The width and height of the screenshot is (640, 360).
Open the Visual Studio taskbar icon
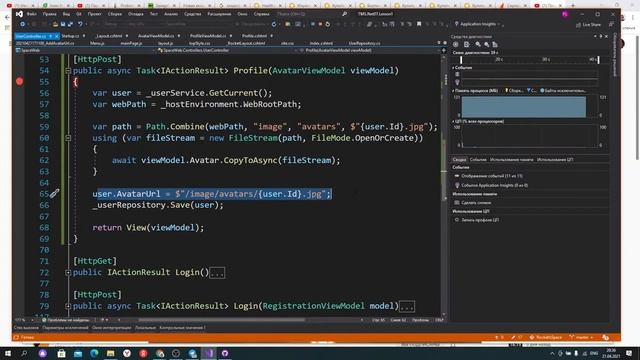(x=209, y=353)
